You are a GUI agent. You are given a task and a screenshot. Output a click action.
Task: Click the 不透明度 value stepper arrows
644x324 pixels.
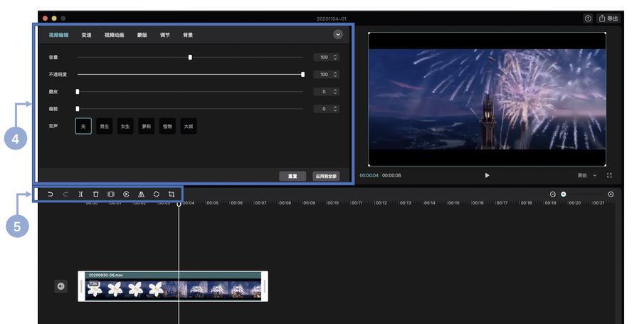click(335, 75)
